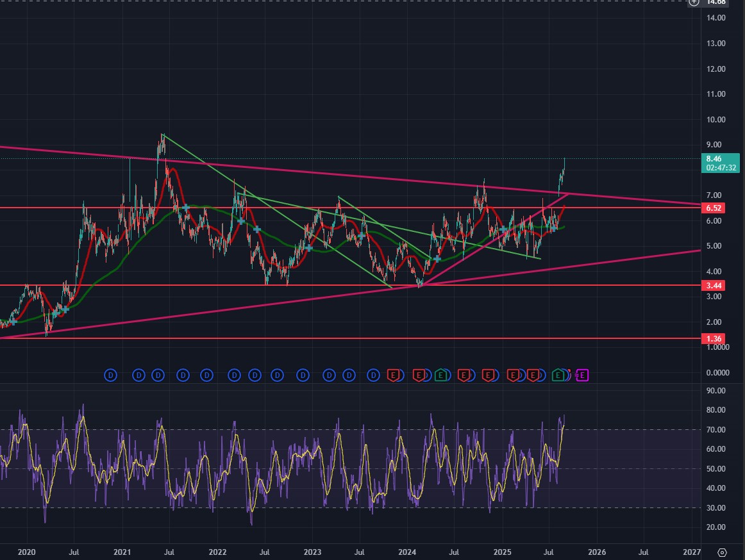745x560 pixels.
Task: Select the 3.44 horizontal line price label
Action: [714, 285]
